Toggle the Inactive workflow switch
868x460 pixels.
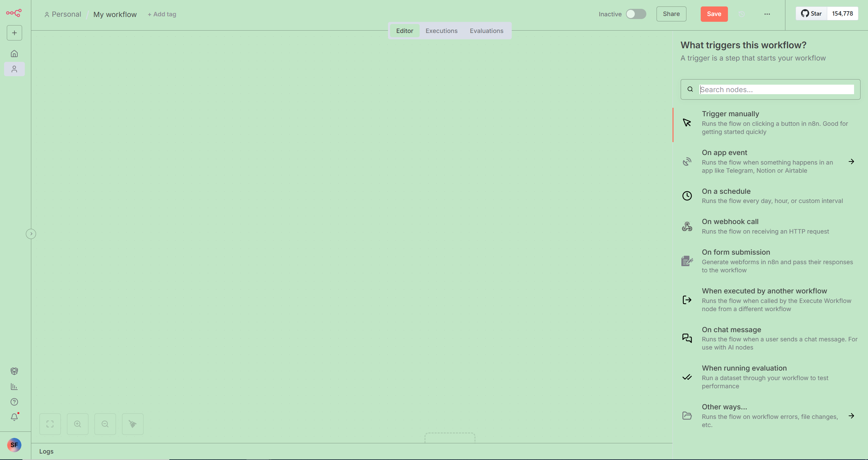tap(636, 14)
